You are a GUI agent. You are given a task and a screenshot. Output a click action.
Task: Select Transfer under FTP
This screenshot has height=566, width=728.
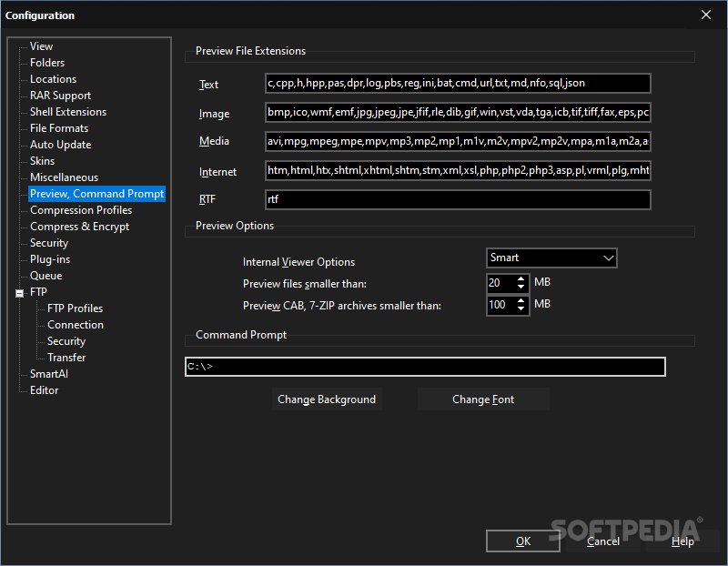click(x=66, y=358)
